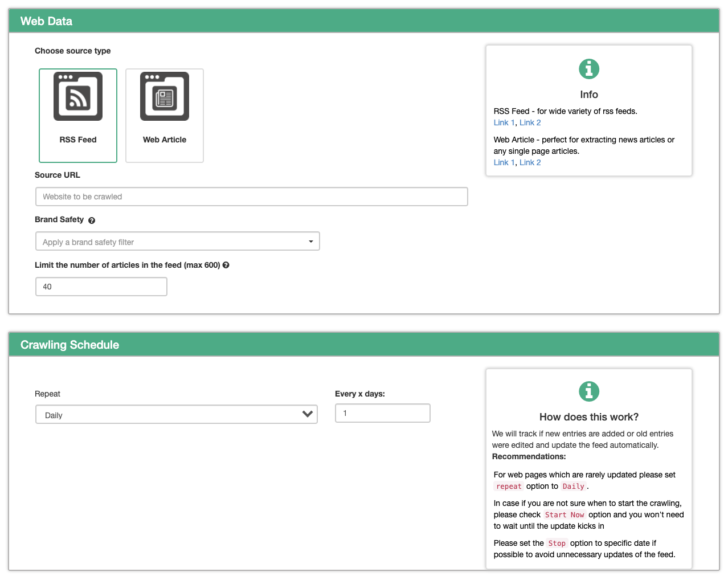Click the Choose source type label
The height and width of the screenshot is (580, 728).
[73, 51]
